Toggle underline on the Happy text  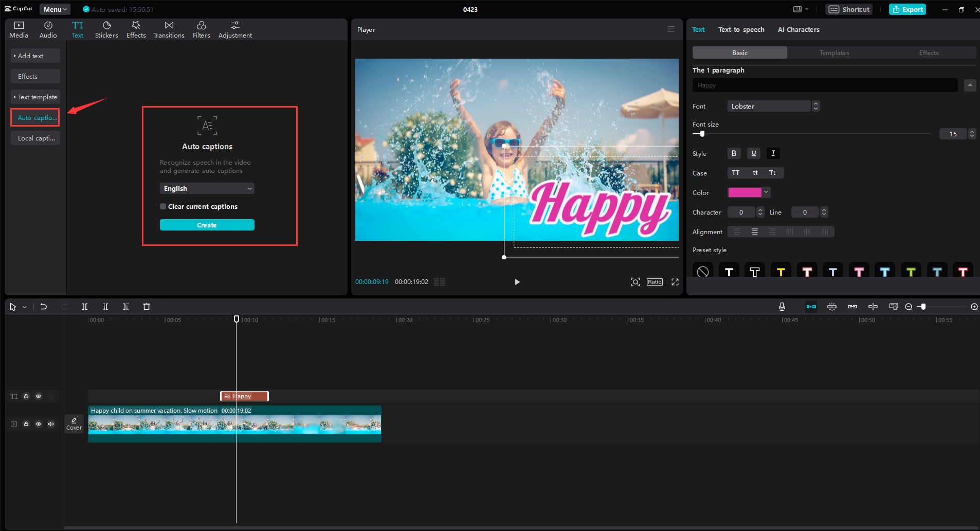[x=753, y=153]
